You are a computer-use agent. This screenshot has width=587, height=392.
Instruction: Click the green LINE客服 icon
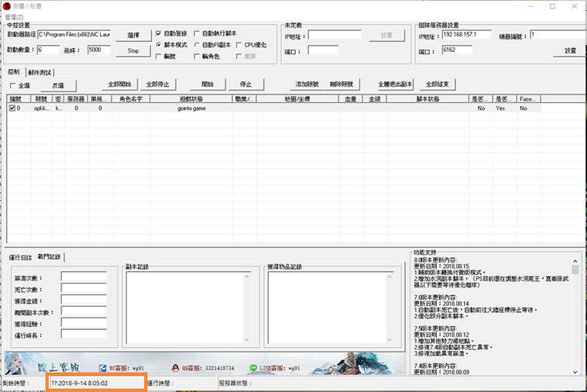(252, 368)
